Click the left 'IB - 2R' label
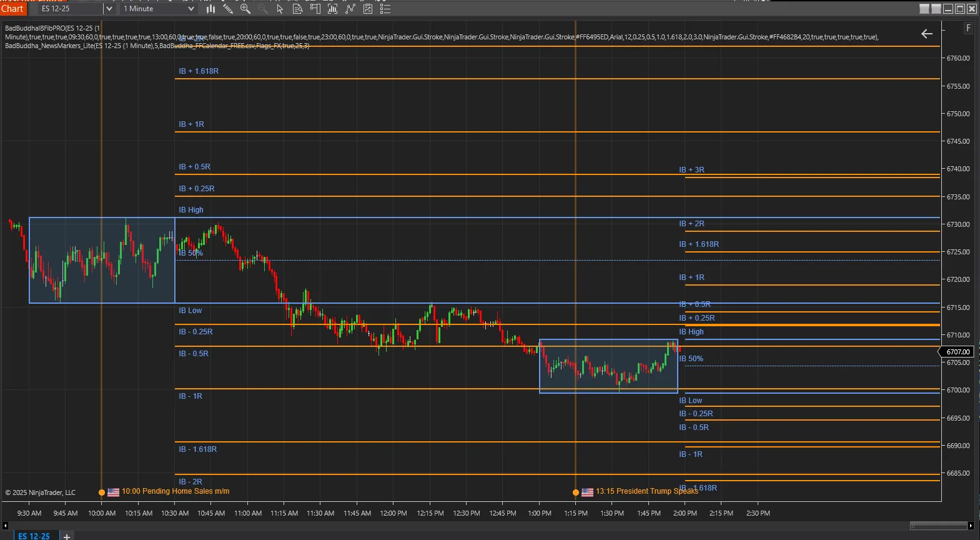This screenshot has height=540, width=980. (x=191, y=482)
